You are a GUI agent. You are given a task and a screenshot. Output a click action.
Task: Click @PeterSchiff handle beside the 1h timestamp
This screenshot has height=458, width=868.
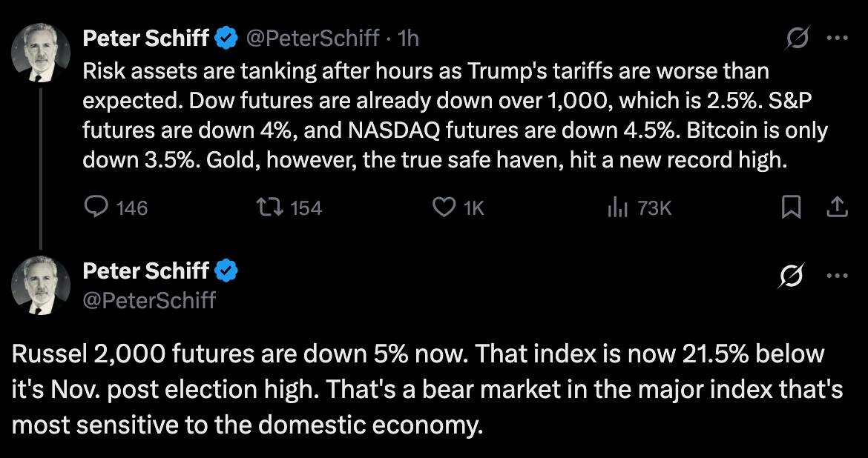click(312, 38)
